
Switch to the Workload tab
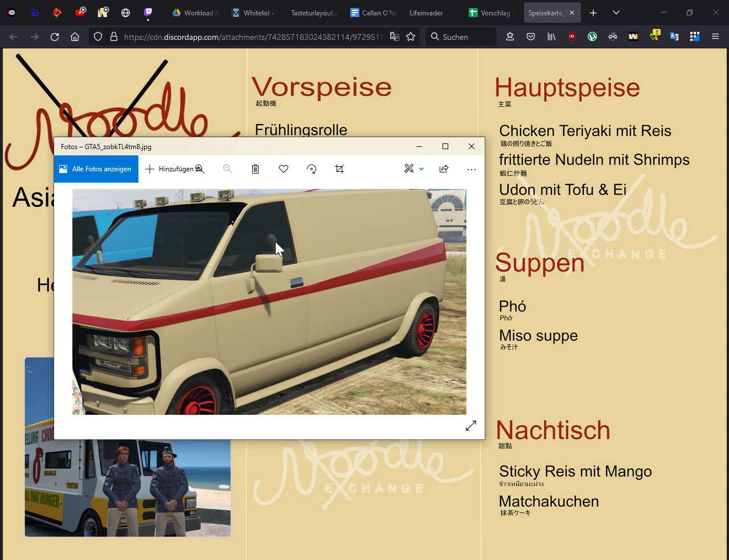[x=195, y=13]
